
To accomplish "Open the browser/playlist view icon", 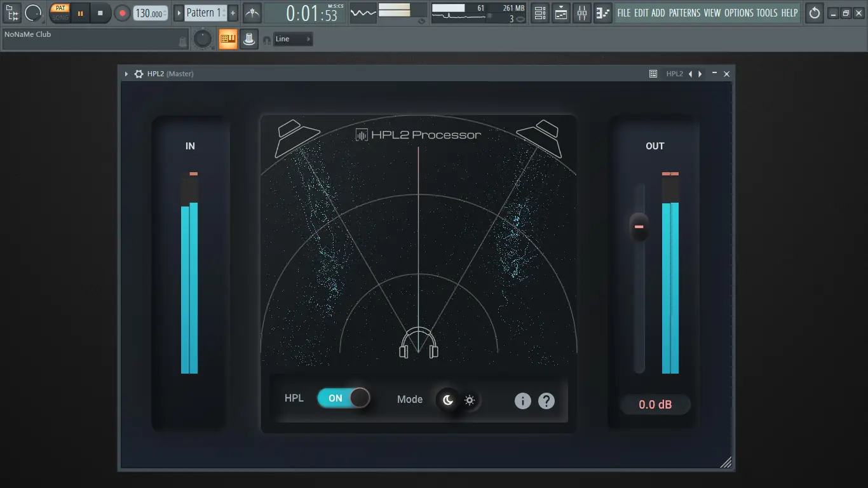I will pyautogui.click(x=12, y=13).
